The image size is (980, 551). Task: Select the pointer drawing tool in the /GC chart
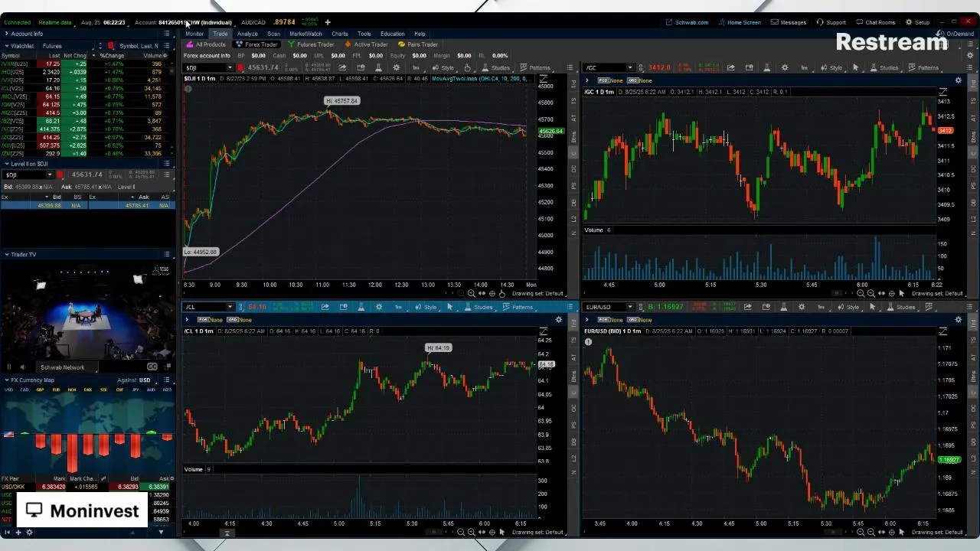[855, 67]
